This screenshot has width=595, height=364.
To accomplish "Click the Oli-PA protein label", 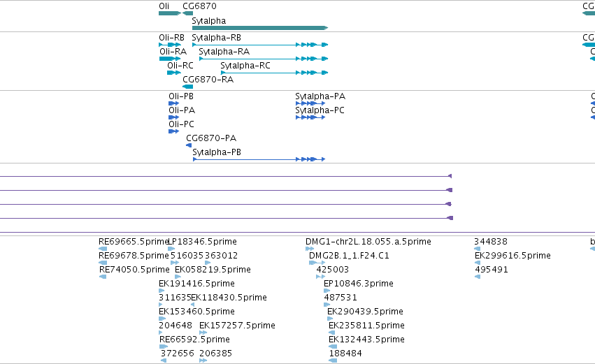I will pos(182,110).
